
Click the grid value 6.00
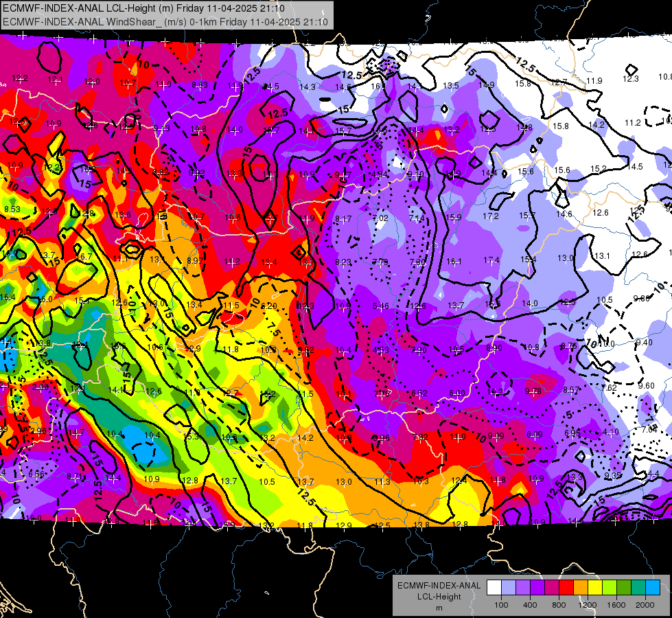click(457, 393)
